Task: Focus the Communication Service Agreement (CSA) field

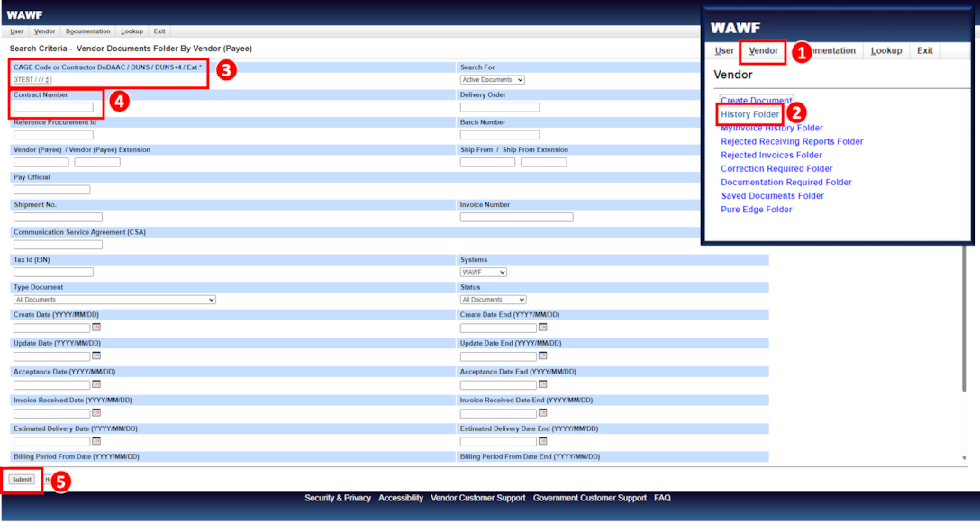Action: pyautogui.click(x=59, y=245)
